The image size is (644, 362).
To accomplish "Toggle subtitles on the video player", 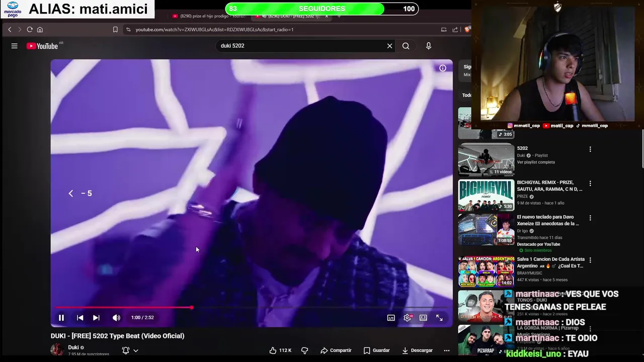I will [x=391, y=318].
